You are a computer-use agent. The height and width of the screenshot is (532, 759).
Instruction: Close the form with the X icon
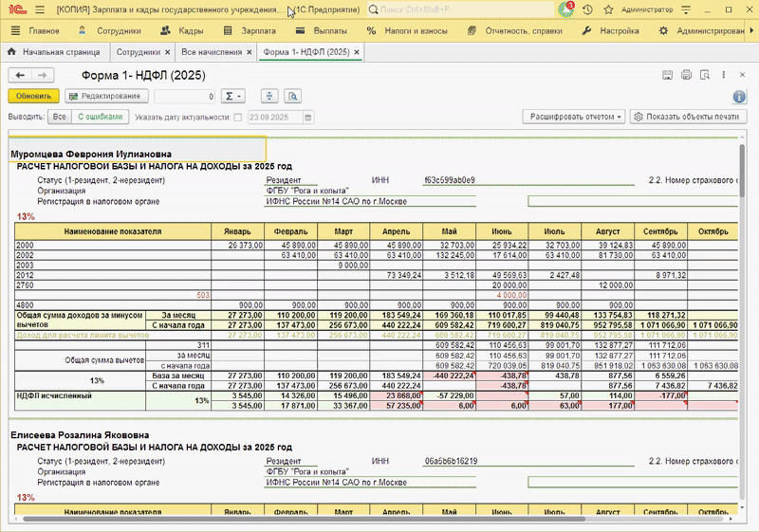(x=742, y=75)
